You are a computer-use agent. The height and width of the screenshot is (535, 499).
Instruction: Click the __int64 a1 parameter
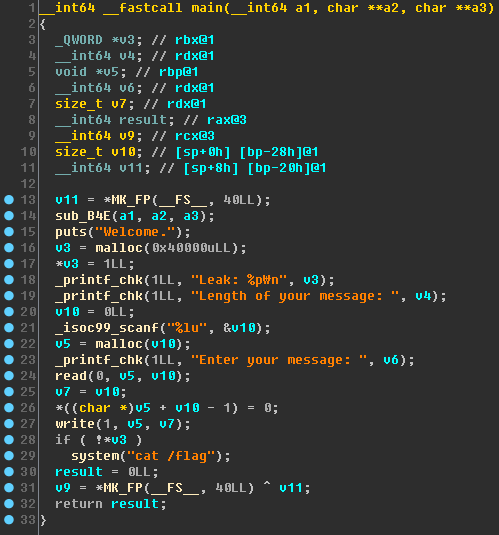coord(271,8)
